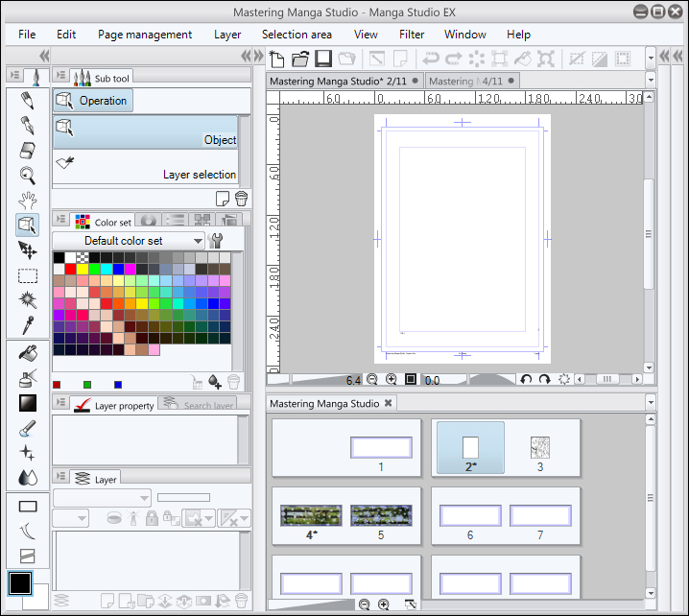Click the Save disk icon
This screenshot has width=689, height=616.
click(323, 59)
